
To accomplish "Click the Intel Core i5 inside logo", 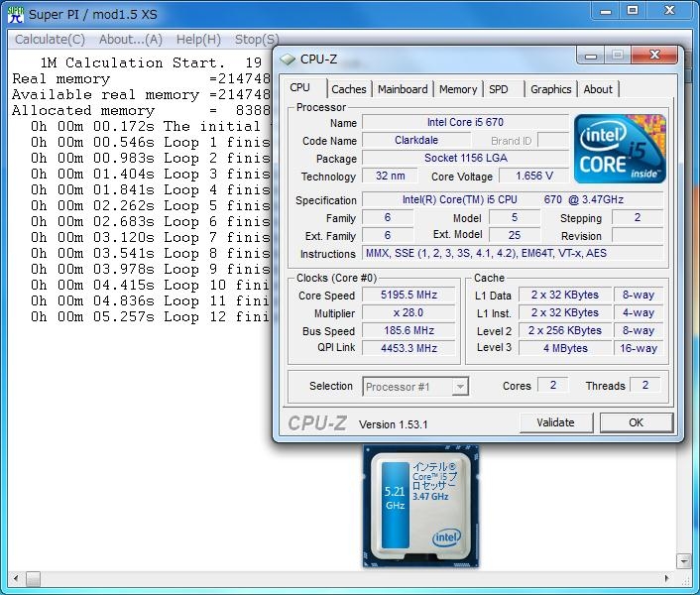I will pyautogui.click(x=620, y=148).
